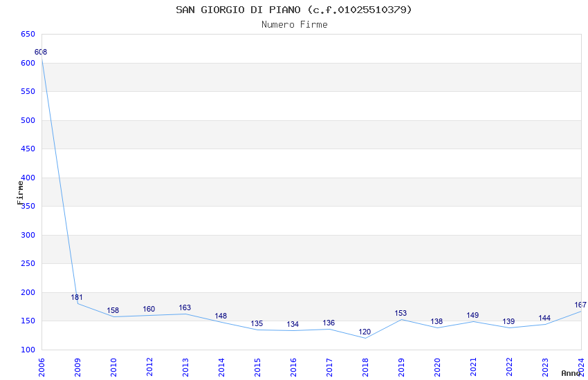The image size is (588, 380).
Task: Click the x-axis year 2018
Action: tap(366, 368)
